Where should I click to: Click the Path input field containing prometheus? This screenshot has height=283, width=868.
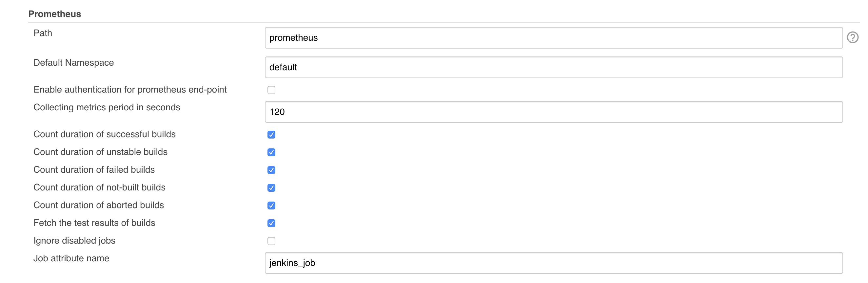[x=554, y=38]
